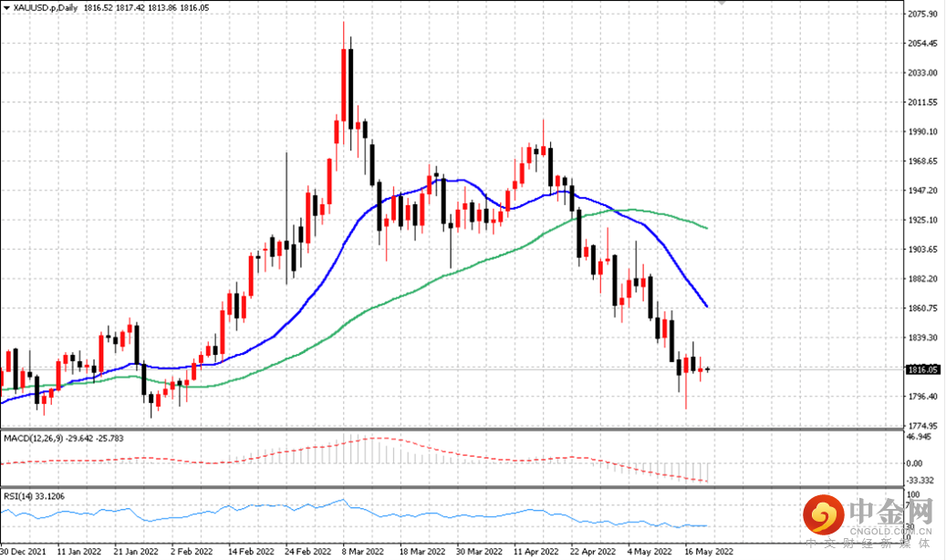This screenshot has width=946, height=560.
Task: Click the 11 Apr 2022 date label
Action: click(x=535, y=552)
